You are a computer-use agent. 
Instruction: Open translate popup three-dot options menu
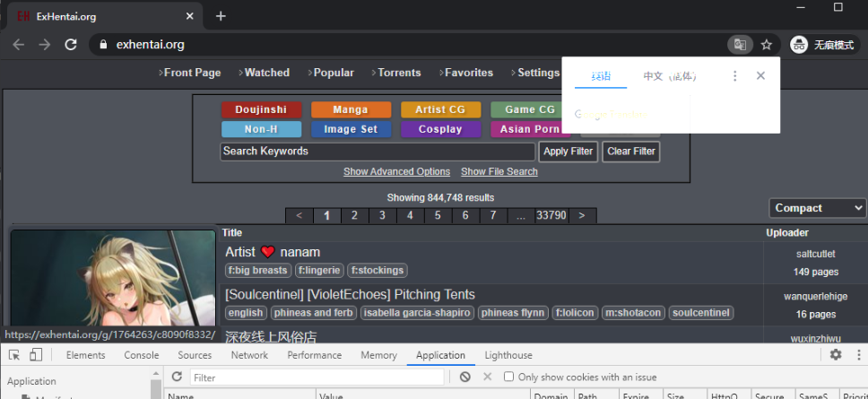(734, 76)
